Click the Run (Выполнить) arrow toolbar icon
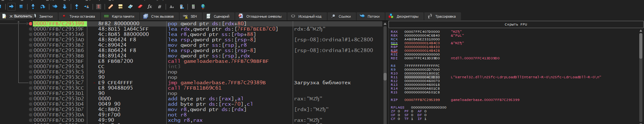This screenshot has width=644, height=124. point(11,6)
